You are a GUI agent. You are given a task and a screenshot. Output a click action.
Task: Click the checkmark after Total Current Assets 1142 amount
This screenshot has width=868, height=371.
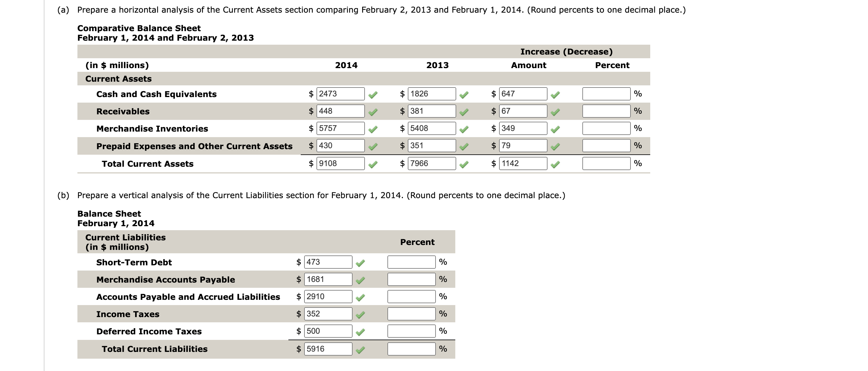coord(556,163)
